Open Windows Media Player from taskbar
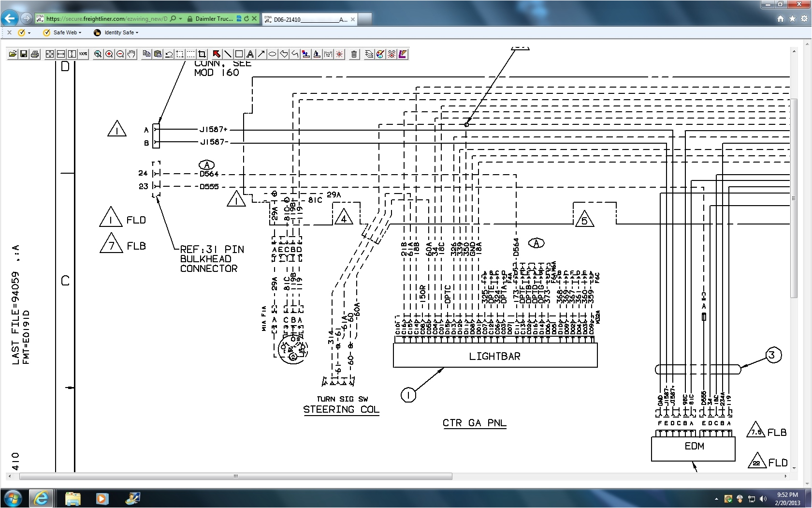 click(x=102, y=498)
